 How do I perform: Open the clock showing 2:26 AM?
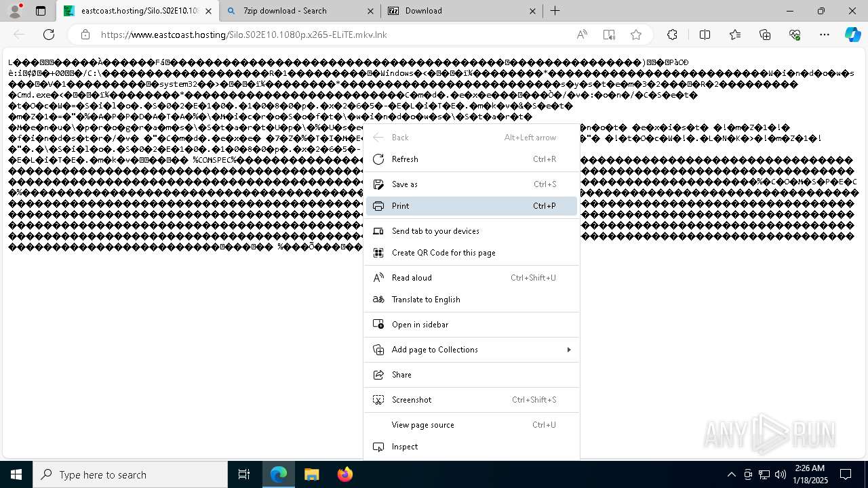click(810, 474)
